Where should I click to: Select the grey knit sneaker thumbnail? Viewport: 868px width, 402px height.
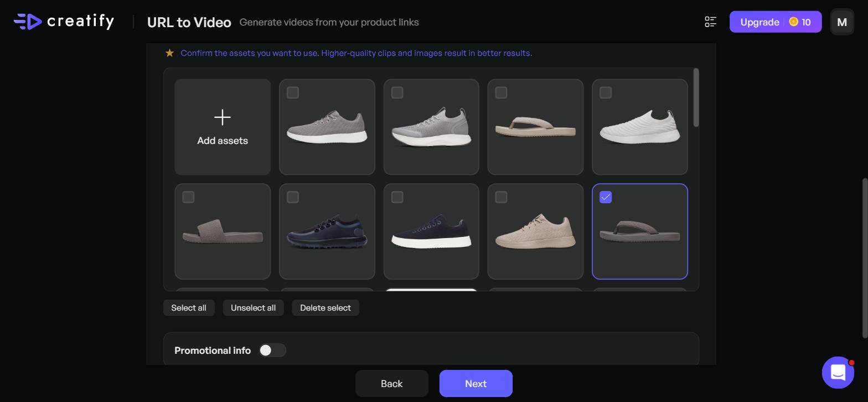[x=327, y=127]
